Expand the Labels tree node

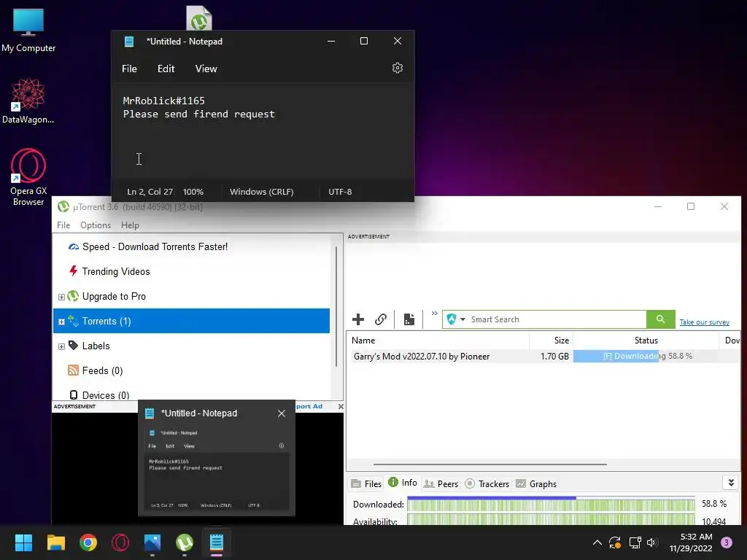[x=61, y=346]
